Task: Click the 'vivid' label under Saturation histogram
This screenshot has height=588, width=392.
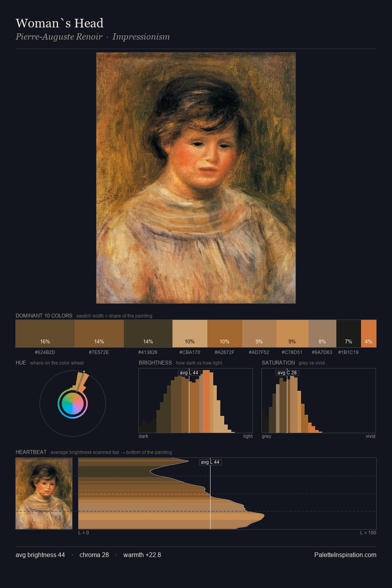Action: click(x=370, y=436)
